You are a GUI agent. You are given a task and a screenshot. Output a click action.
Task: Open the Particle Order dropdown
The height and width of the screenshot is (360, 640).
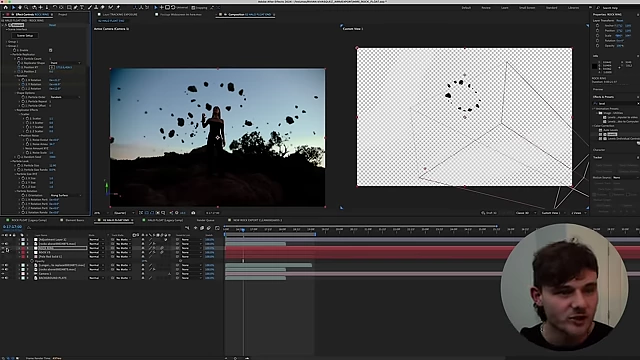(65, 97)
